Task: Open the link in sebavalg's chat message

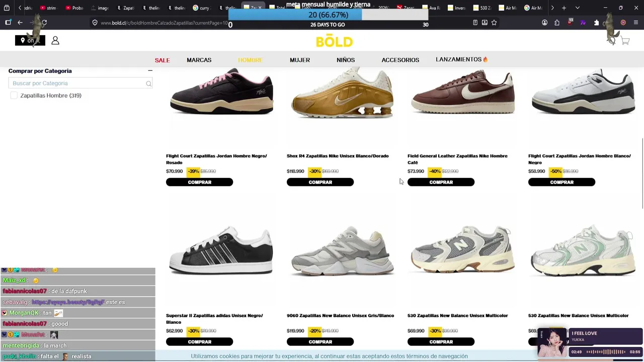Action: [68, 302]
